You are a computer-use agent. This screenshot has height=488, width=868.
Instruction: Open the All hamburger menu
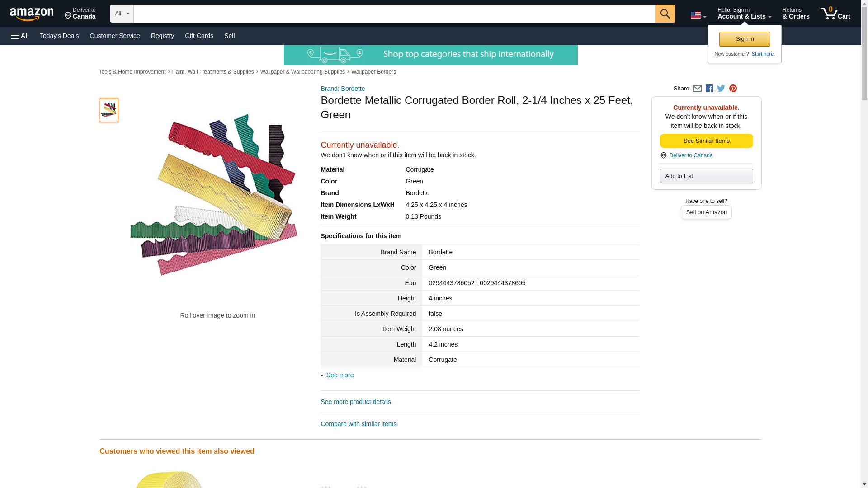[20, 36]
